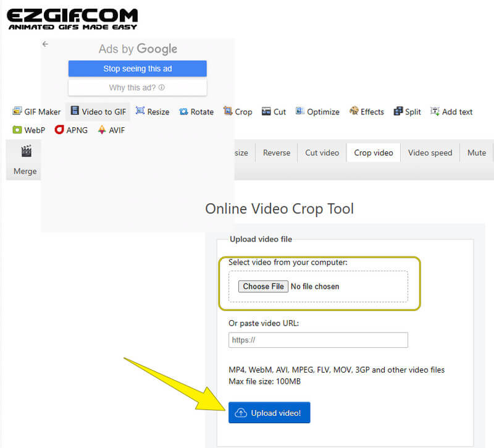494x448 pixels.
Task: Open the Effects palette icon
Action: point(354,111)
